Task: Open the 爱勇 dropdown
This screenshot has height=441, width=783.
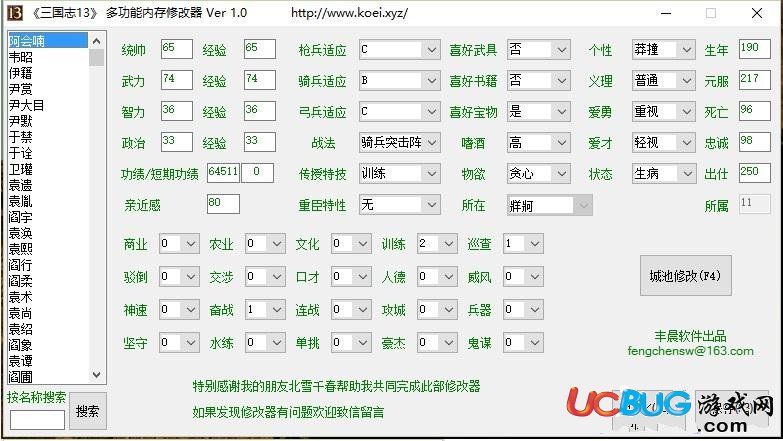Action: tap(664, 111)
